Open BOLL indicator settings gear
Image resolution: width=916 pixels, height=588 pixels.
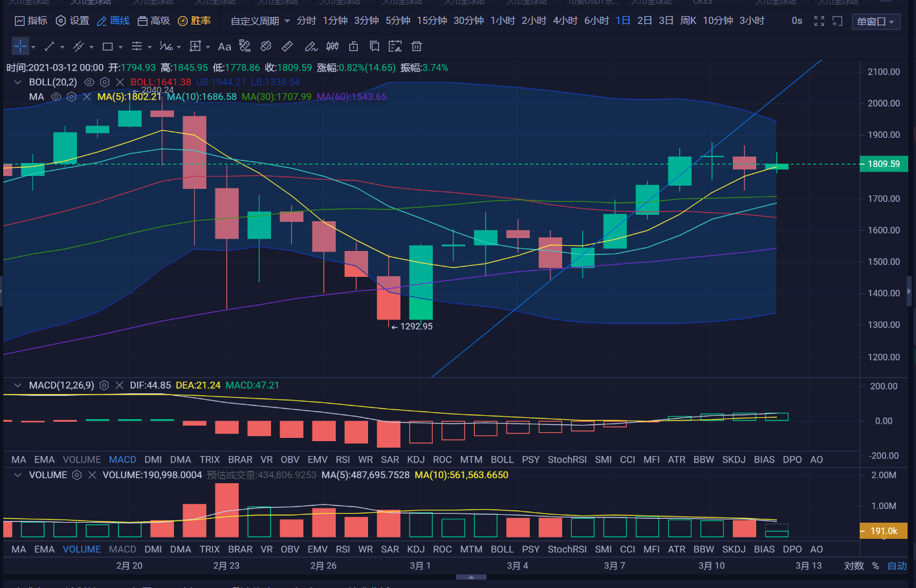[x=105, y=82]
